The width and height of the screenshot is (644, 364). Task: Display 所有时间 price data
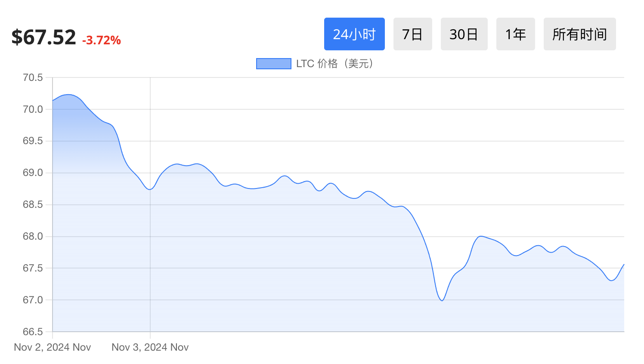[x=579, y=34]
